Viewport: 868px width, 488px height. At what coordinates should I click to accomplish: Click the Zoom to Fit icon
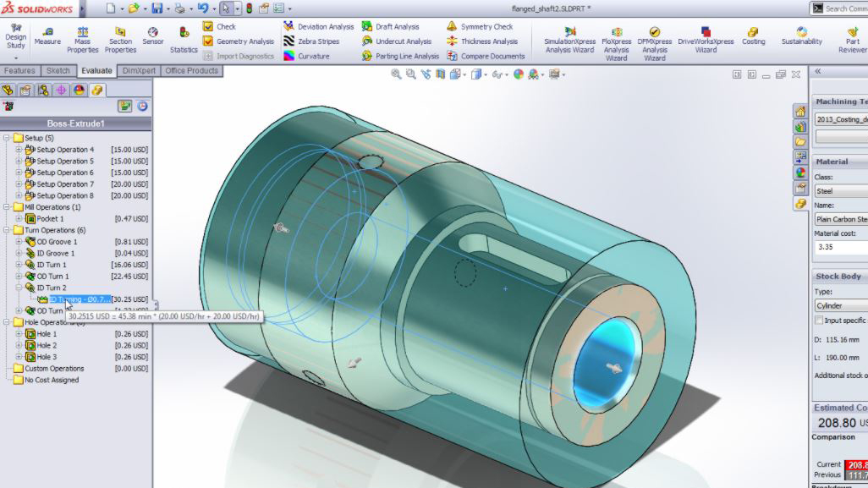click(x=396, y=74)
